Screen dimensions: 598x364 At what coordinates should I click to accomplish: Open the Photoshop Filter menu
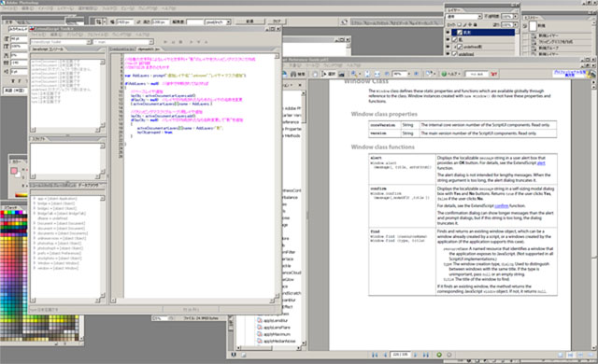(109, 8)
